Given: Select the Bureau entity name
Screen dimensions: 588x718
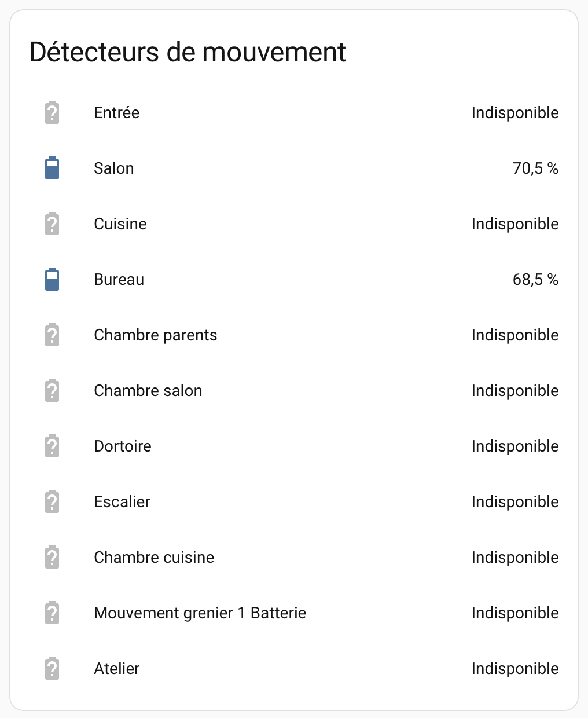Looking at the screenshot, I should pyautogui.click(x=119, y=280).
